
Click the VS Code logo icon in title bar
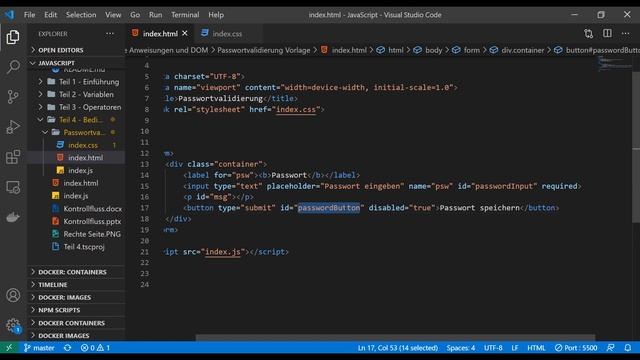point(9,15)
